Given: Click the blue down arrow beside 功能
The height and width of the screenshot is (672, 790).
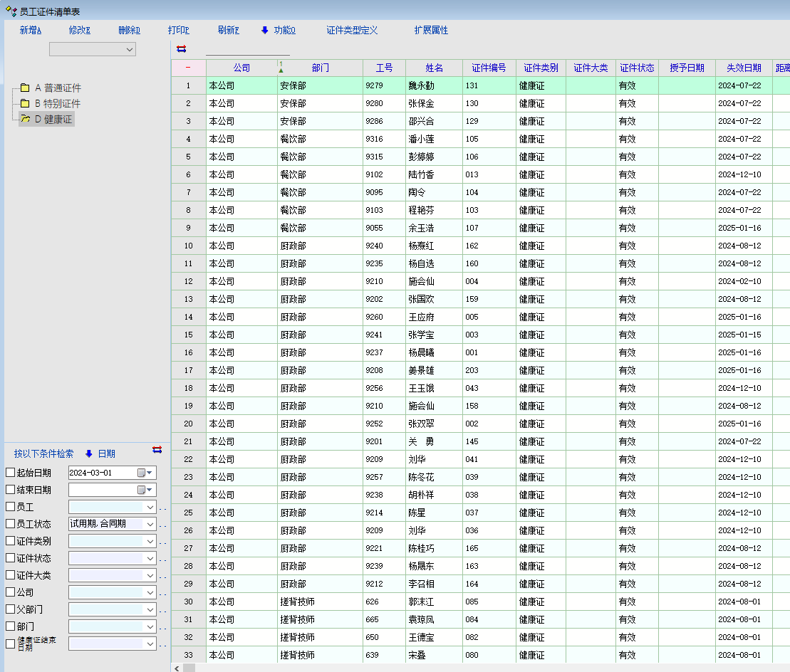Looking at the screenshot, I should 265,30.
